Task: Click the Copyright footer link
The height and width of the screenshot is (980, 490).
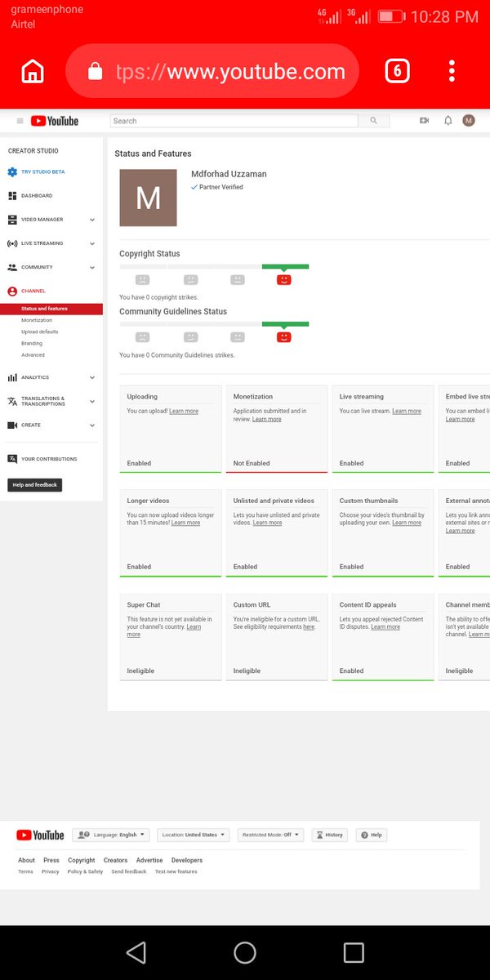Action: pos(82,860)
